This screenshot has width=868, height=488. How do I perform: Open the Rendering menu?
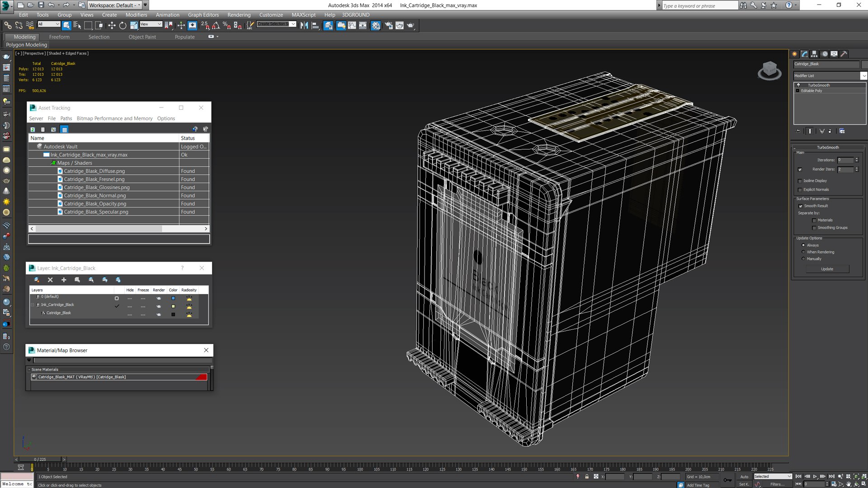pos(239,15)
